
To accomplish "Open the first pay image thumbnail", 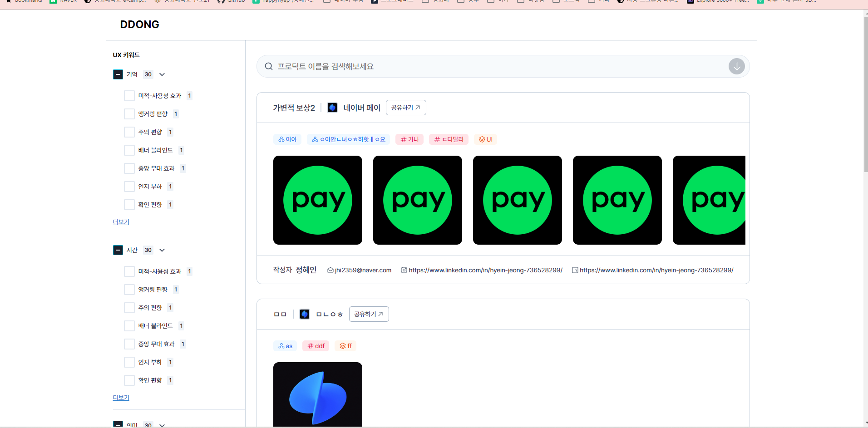I will pos(318,200).
